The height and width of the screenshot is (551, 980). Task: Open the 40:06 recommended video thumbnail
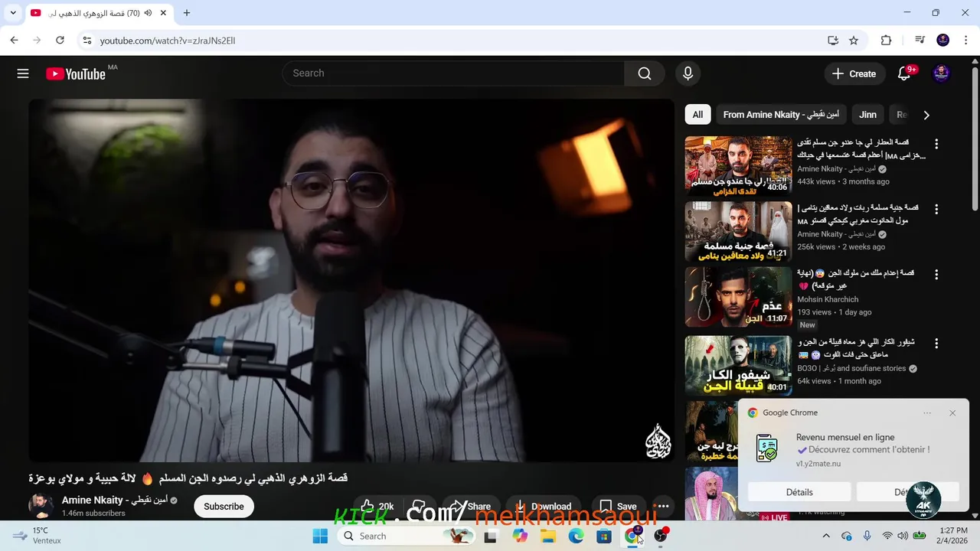click(x=738, y=166)
